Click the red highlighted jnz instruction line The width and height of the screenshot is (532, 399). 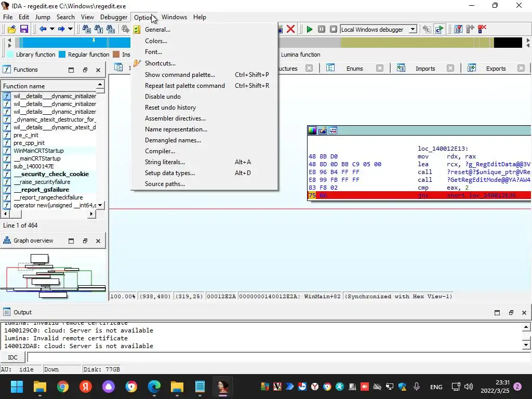pos(419,195)
